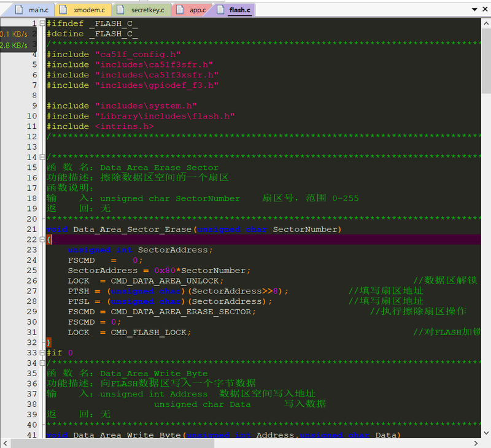
Task: Collapse the comment block fold at line 14
Action: (x=42, y=157)
